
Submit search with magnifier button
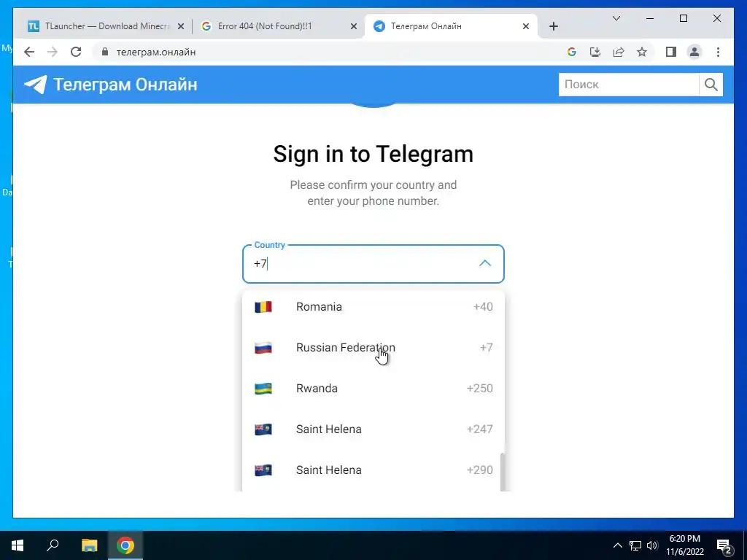coord(711,85)
